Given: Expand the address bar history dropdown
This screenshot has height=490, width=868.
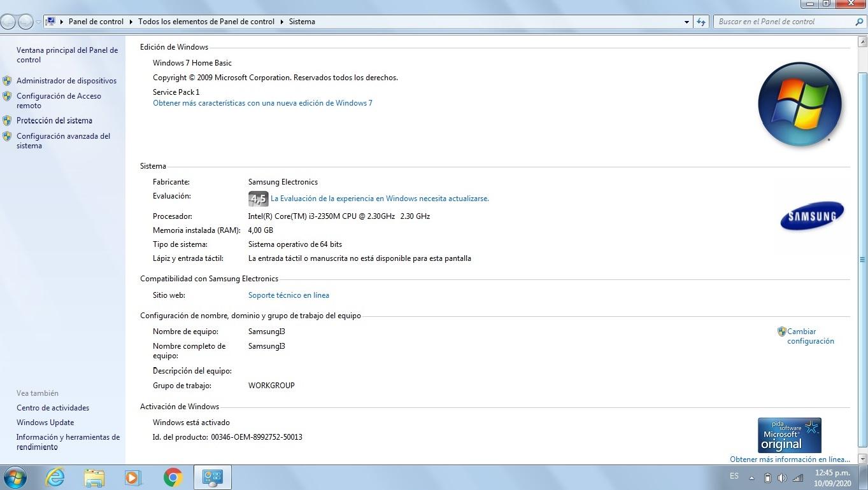Looking at the screenshot, I should point(687,22).
